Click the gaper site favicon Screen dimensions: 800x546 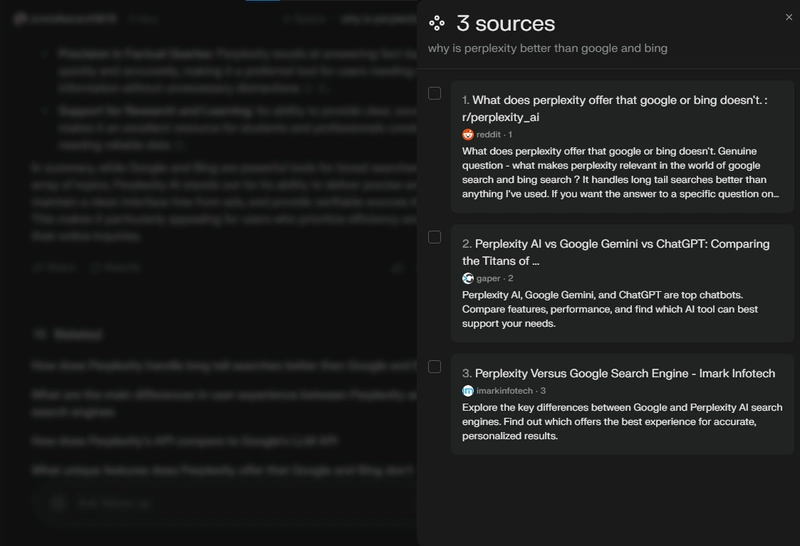pyautogui.click(x=468, y=279)
